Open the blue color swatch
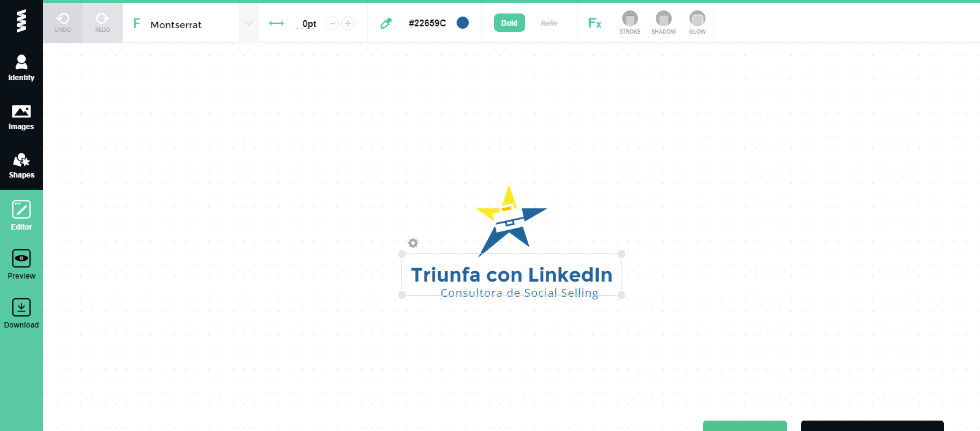This screenshot has width=980, height=431. point(463,23)
